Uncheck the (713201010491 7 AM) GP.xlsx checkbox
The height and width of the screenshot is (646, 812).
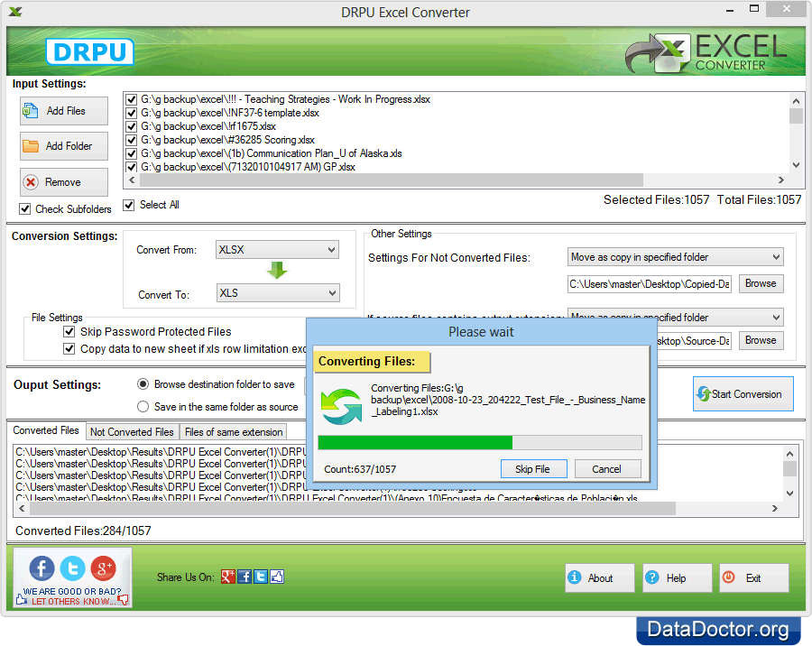(x=132, y=167)
